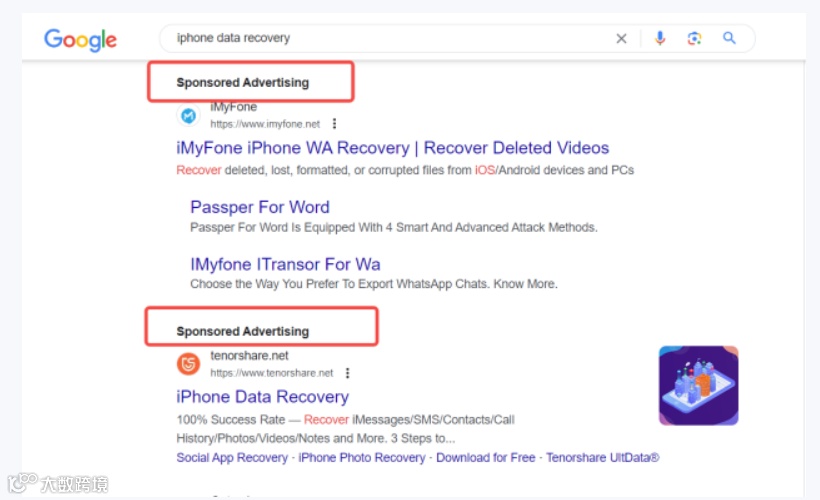Open the IMyfone ITransor For Wa link
This screenshot has width=820, height=500.
pos(285,264)
